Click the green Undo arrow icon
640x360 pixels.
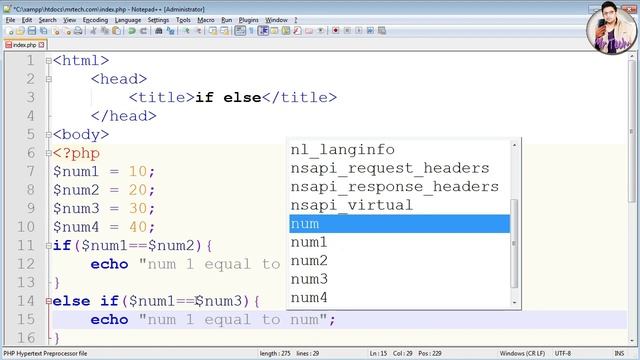[x=132, y=31]
